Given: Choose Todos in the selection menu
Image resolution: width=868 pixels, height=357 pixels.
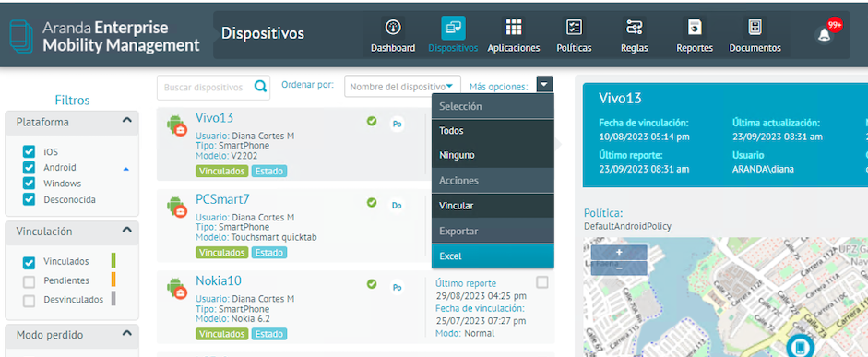Looking at the screenshot, I should coord(493,131).
